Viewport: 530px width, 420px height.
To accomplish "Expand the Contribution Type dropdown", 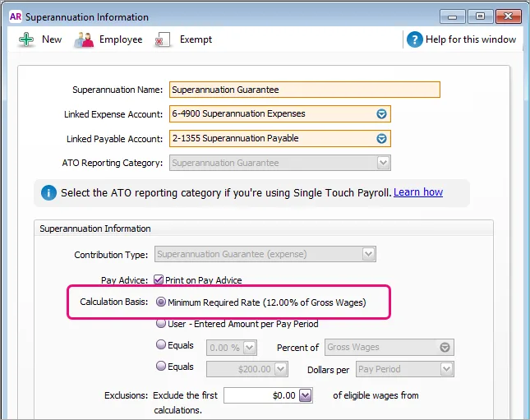I will tap(368, 254).
